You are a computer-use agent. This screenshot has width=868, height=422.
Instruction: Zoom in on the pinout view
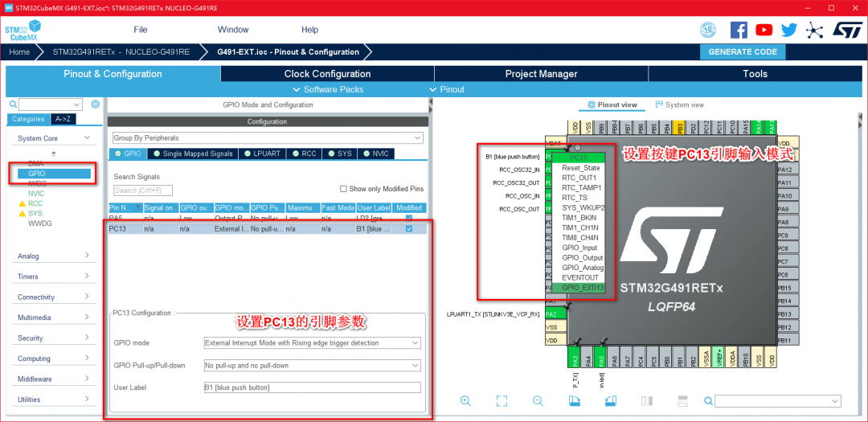[465, 400]
